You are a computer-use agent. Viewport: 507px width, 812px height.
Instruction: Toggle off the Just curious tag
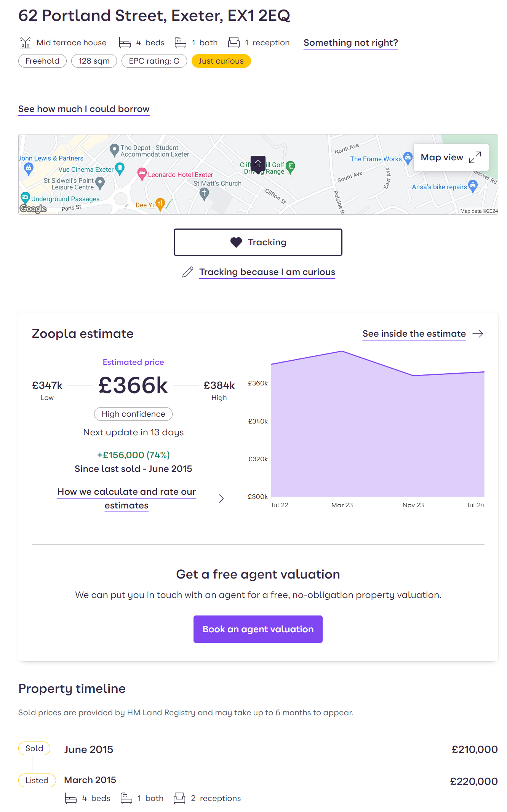(221, 61)
